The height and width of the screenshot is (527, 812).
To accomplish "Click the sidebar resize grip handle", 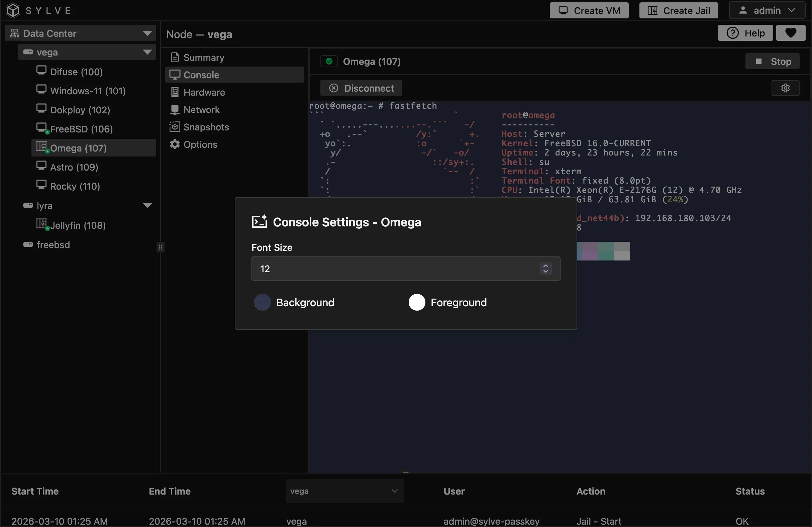I will (160, 247).
